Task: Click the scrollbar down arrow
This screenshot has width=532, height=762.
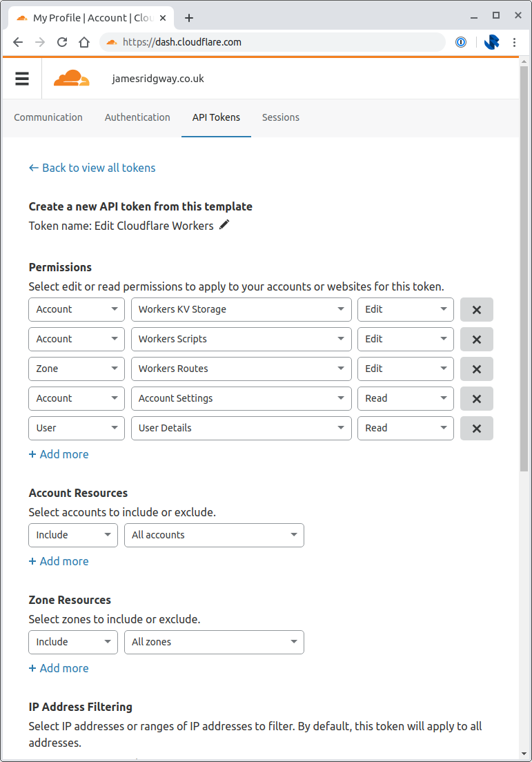Action: tap(524, 754)
